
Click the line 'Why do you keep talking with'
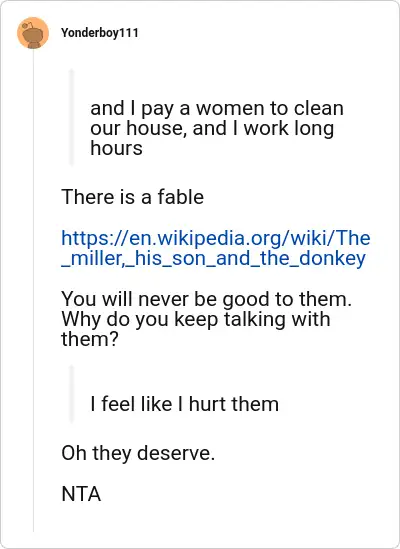coord(196,319)
